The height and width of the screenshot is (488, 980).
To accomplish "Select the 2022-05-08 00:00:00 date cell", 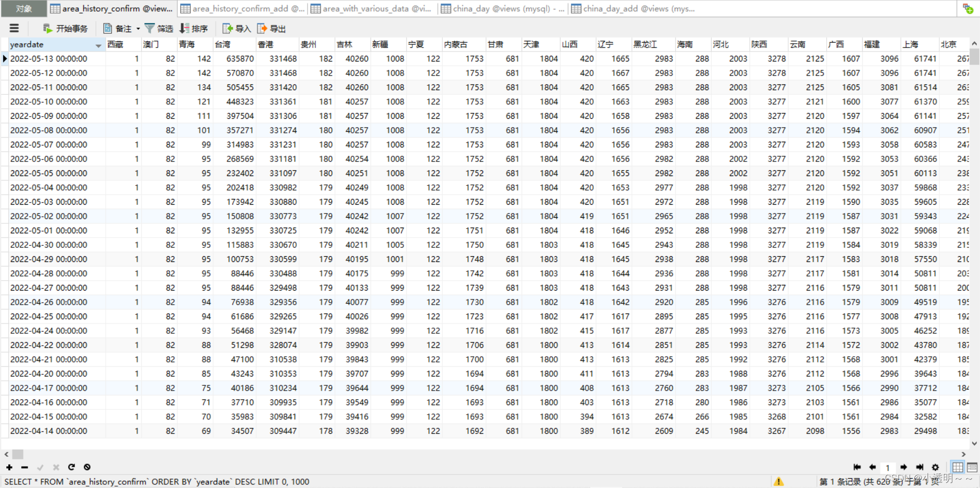I will [x=56, y=130].
